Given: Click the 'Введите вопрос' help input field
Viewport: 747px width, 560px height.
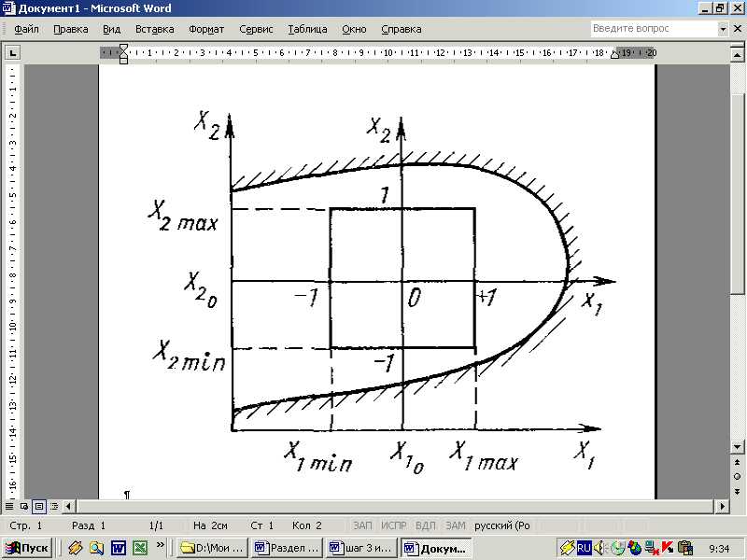Looking at the screenshot, I should click(x=655, y=29).
